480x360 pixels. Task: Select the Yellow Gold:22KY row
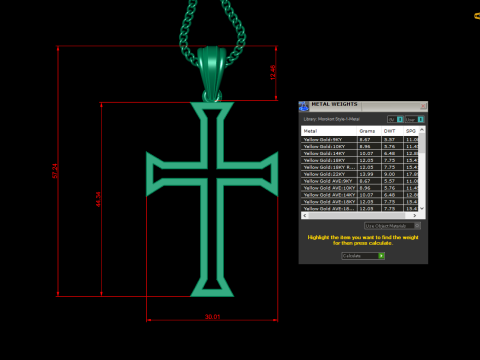pyautogui.click(x=360, y=174)
